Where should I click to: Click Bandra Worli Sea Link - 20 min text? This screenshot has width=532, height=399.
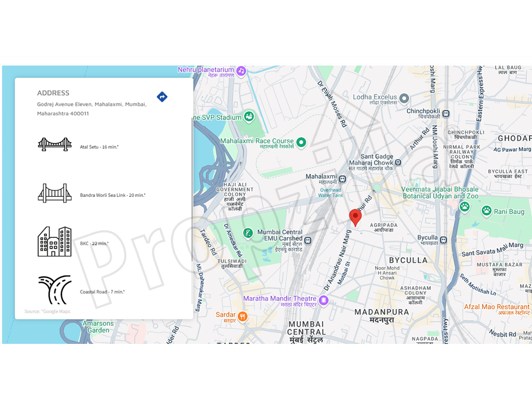coord(113,195)
